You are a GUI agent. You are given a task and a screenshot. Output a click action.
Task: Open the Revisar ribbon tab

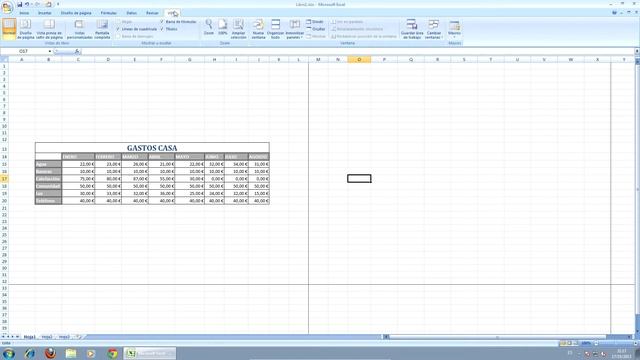[152, 13]
